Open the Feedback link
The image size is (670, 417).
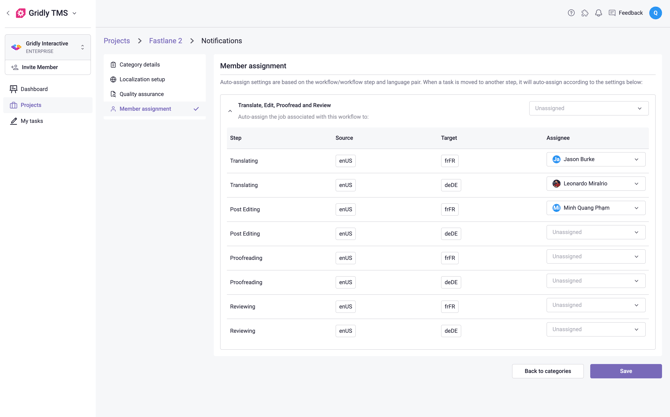click(x=626, y=13)
